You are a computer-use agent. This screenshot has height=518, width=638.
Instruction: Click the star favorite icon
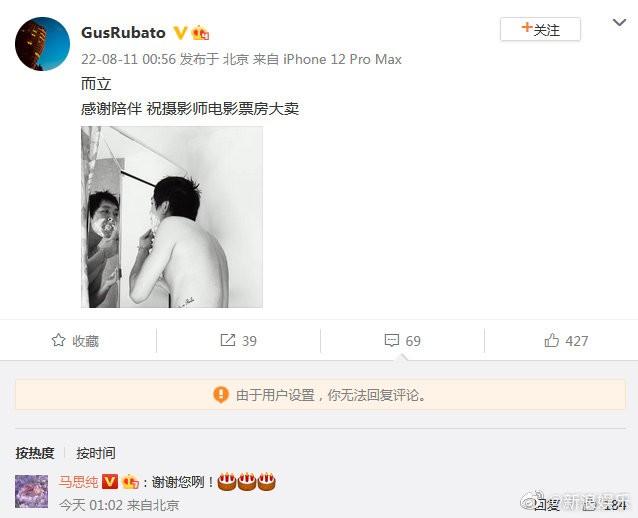pyautogui.click(x=58, y=340)
